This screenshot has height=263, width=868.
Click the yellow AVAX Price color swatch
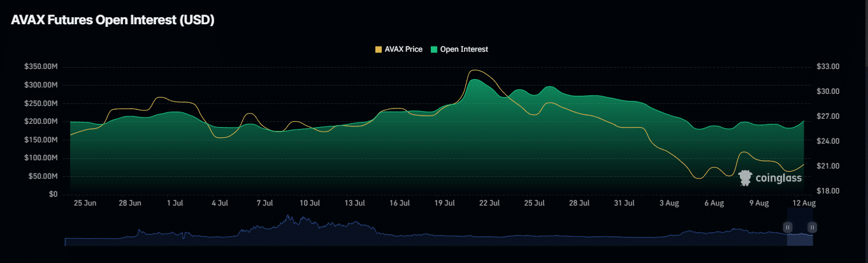379,49
